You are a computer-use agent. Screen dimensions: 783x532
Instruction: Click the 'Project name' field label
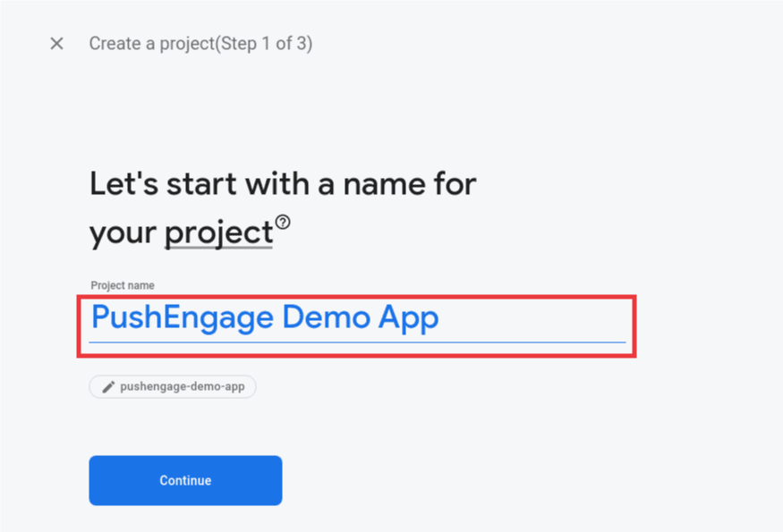[123, 286]
